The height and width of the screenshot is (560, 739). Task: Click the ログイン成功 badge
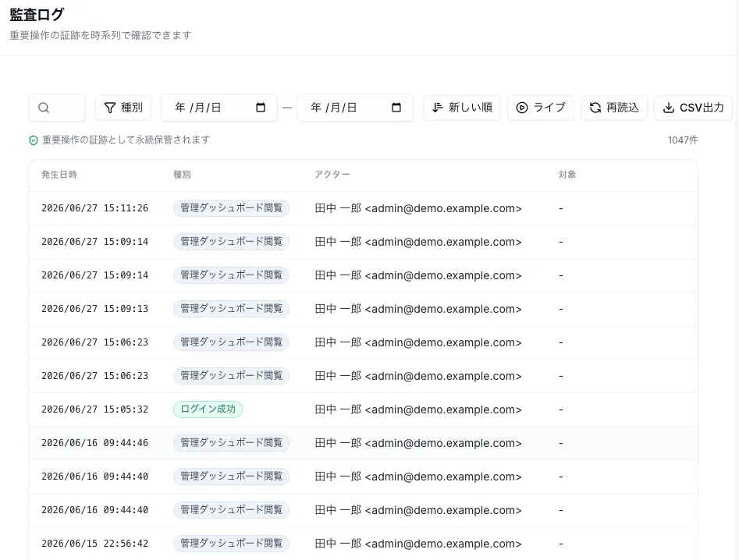[208, 409]
